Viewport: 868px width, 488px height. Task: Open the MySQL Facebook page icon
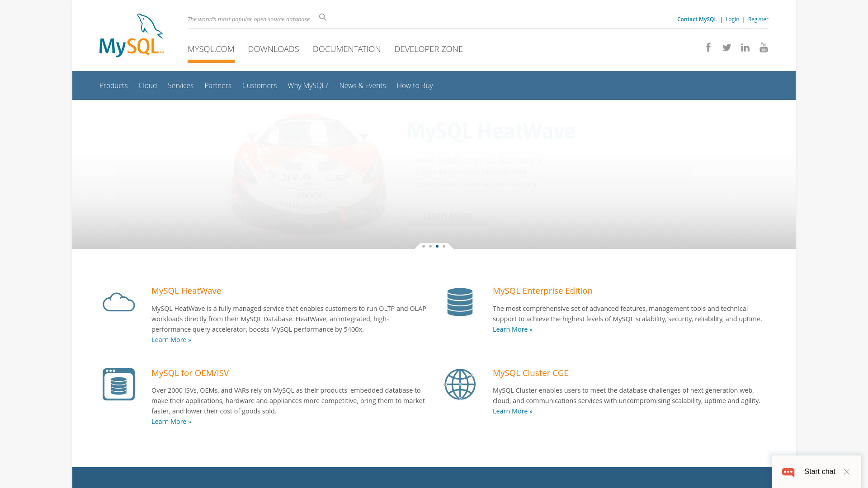[708, 47]
